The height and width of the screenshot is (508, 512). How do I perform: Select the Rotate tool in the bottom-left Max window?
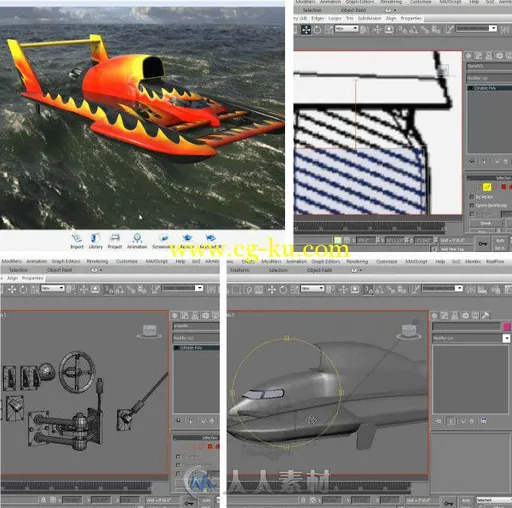click(23, 289)
